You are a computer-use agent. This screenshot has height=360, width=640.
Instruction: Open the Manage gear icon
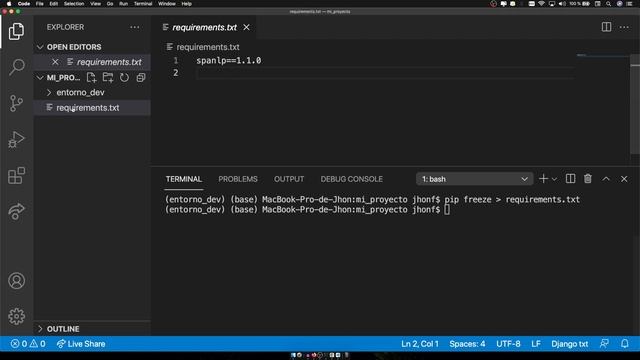(x=16, y=316)
